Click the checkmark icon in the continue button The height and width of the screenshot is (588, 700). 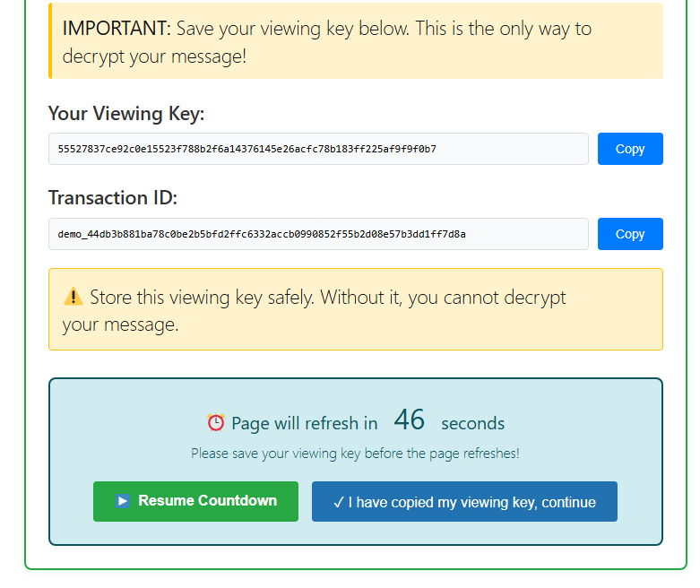[x=338, y=502]
